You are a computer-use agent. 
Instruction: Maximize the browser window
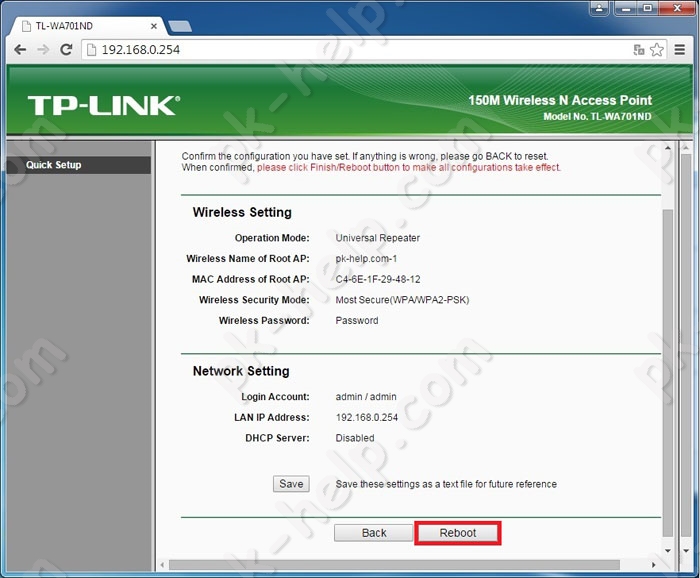648,8
